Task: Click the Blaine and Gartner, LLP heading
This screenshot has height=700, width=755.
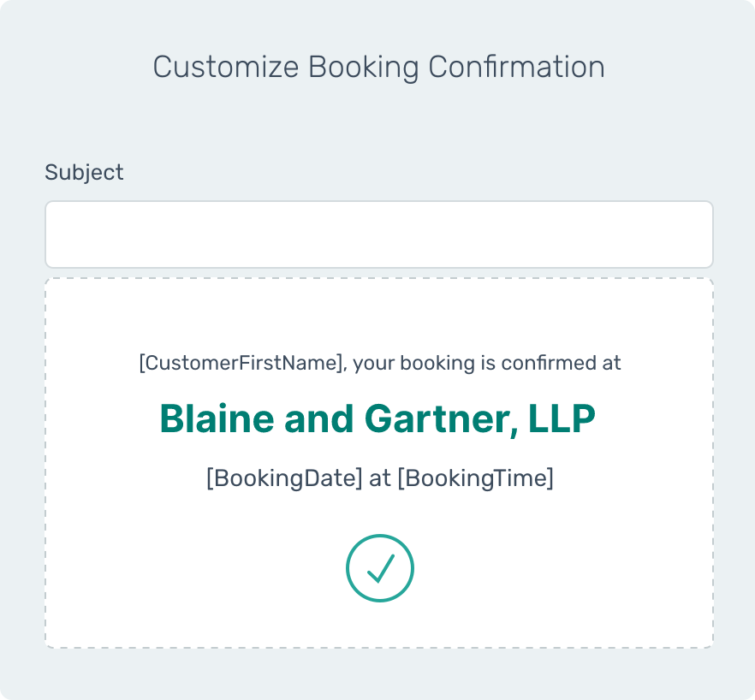Action: pyautogui.click(x=377, y=418)
